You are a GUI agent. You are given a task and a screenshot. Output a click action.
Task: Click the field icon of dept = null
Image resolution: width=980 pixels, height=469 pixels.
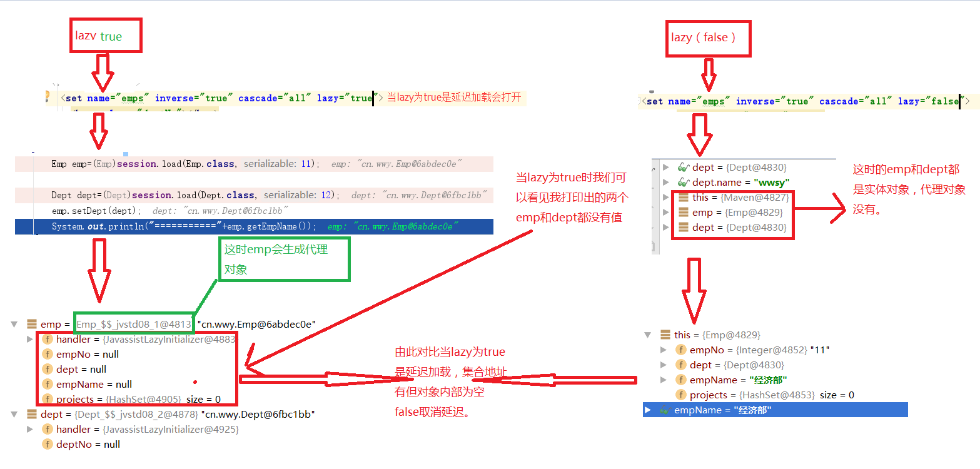(47, 369)
